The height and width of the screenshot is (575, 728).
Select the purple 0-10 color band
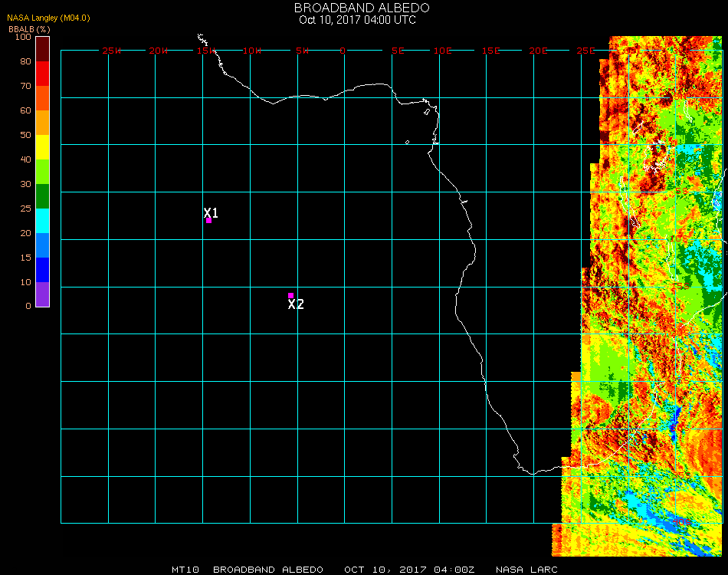point(43,294)
